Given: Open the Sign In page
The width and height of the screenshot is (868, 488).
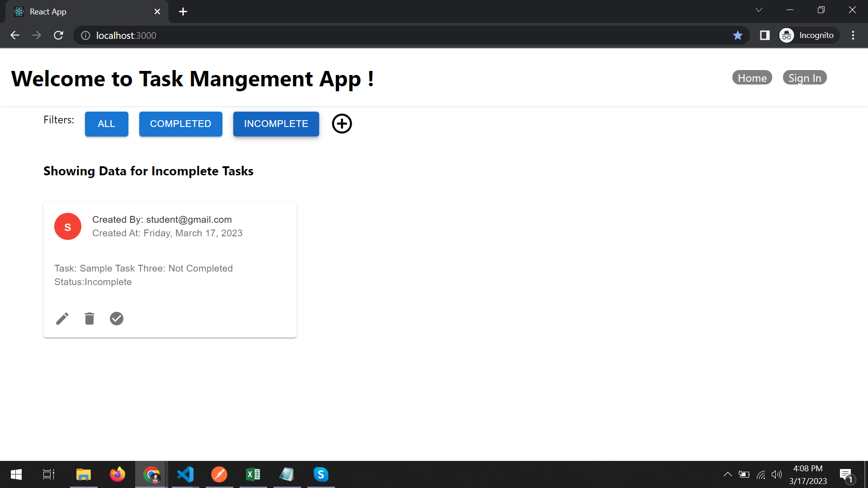Looking at the screenshot, I should pos(805,78).
